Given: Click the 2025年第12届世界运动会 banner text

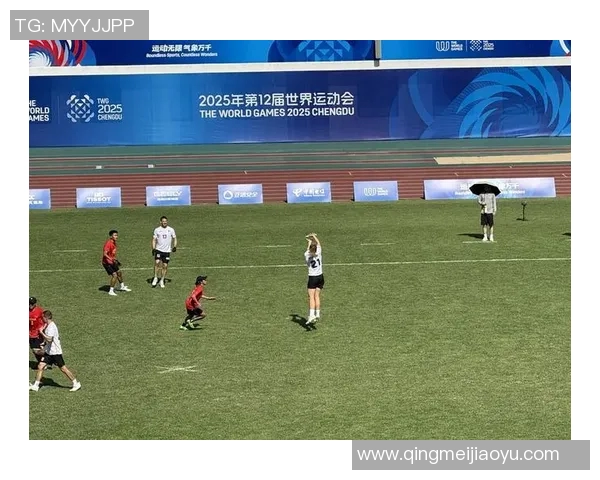Looking at the screenshot, I should pos(276,100).
